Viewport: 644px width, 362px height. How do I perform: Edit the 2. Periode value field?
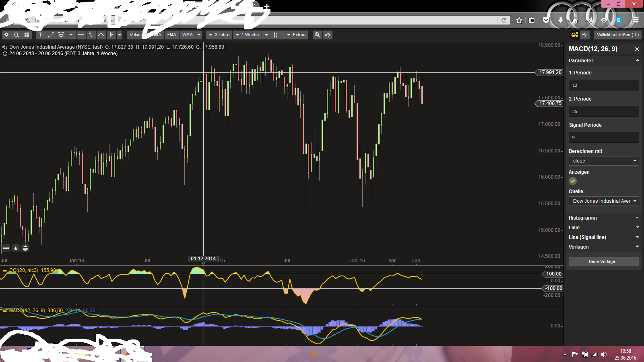604,111
